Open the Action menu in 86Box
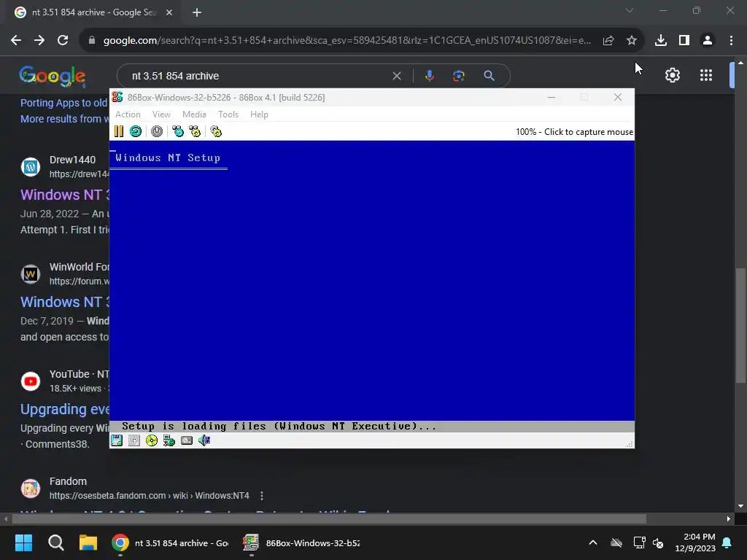The image size is (747, 560). click(128, 114)
